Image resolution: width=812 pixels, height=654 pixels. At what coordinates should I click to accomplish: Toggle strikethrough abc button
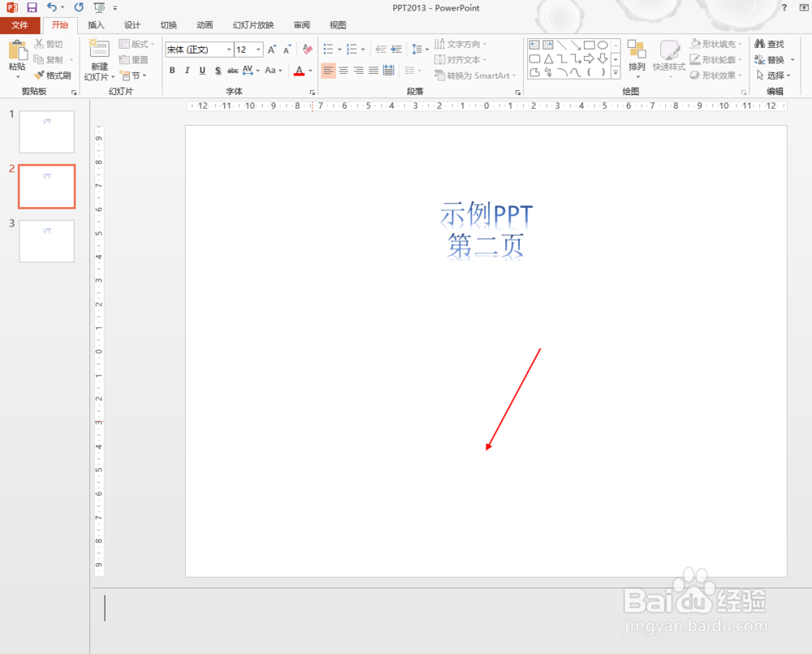click(232, 71)
